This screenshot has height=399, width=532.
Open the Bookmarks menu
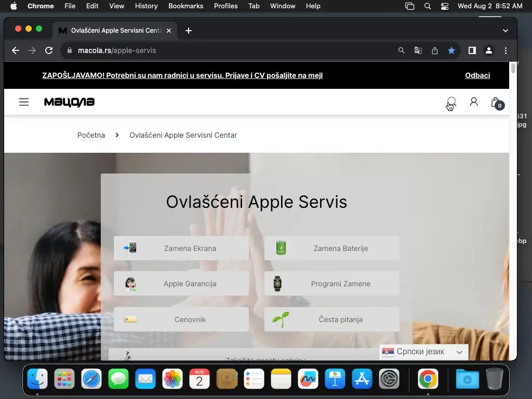pos(185,6)
